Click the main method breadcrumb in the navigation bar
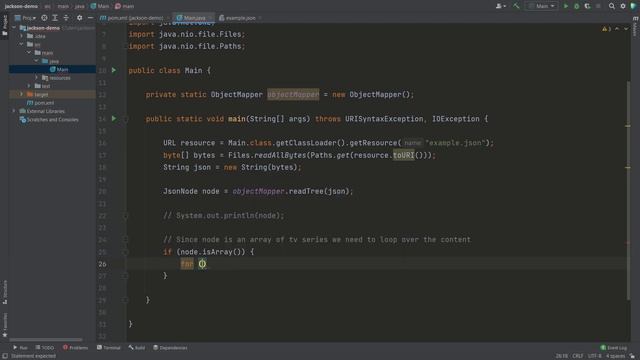640x360 pixels. (x=125, y=6)
